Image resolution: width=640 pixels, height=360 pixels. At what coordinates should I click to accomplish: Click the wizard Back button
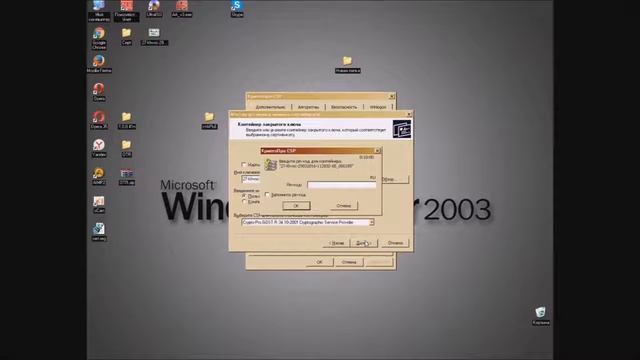[x=336, y=243]
